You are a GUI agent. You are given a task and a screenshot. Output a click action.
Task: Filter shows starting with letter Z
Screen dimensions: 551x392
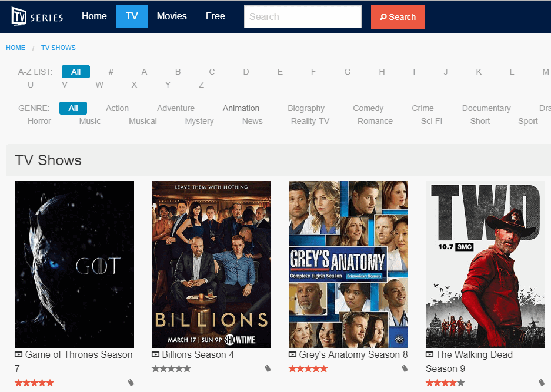point(201,85)
